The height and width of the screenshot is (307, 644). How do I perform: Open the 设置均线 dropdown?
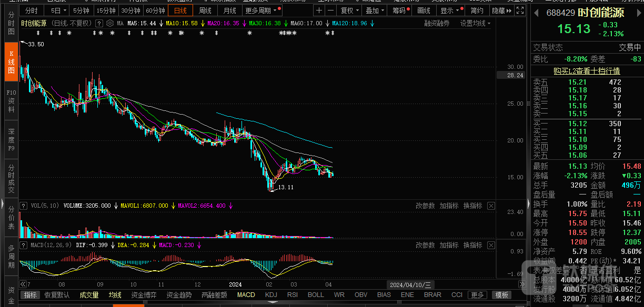coord(475,23)
